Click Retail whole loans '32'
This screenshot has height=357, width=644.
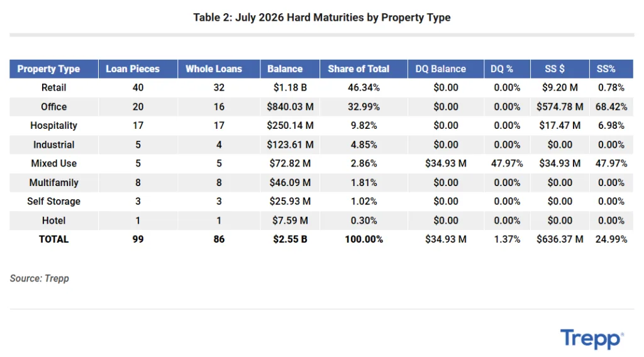(219, 87)
